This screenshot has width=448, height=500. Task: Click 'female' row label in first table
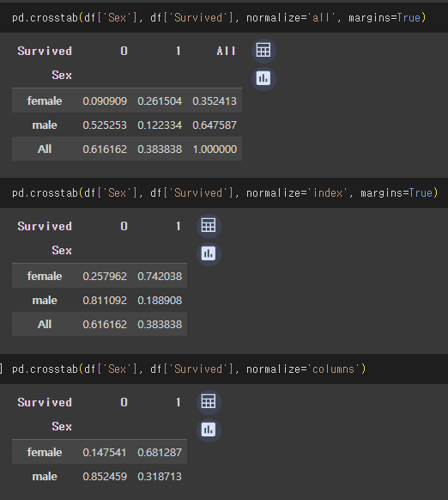(x=45, y=101)
